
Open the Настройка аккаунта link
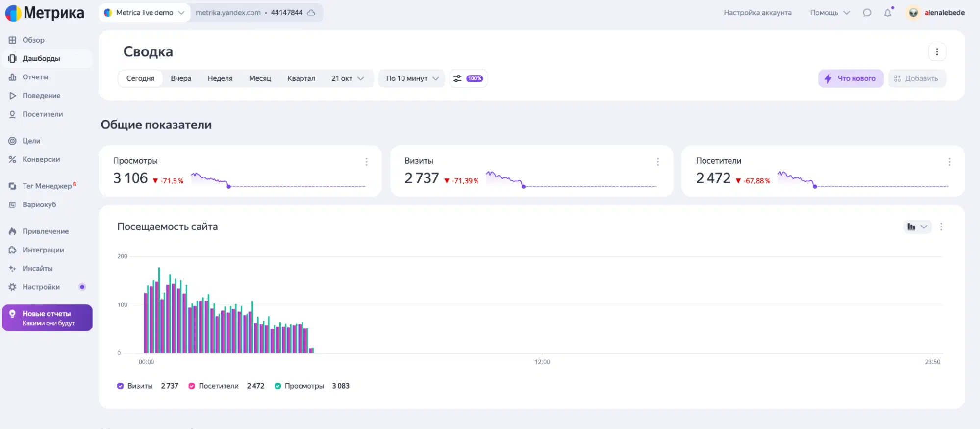pos(757,13)
